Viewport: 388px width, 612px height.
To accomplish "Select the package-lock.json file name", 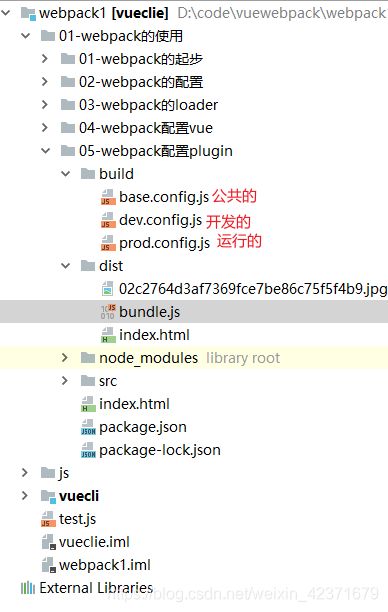I will coord(160,451).
